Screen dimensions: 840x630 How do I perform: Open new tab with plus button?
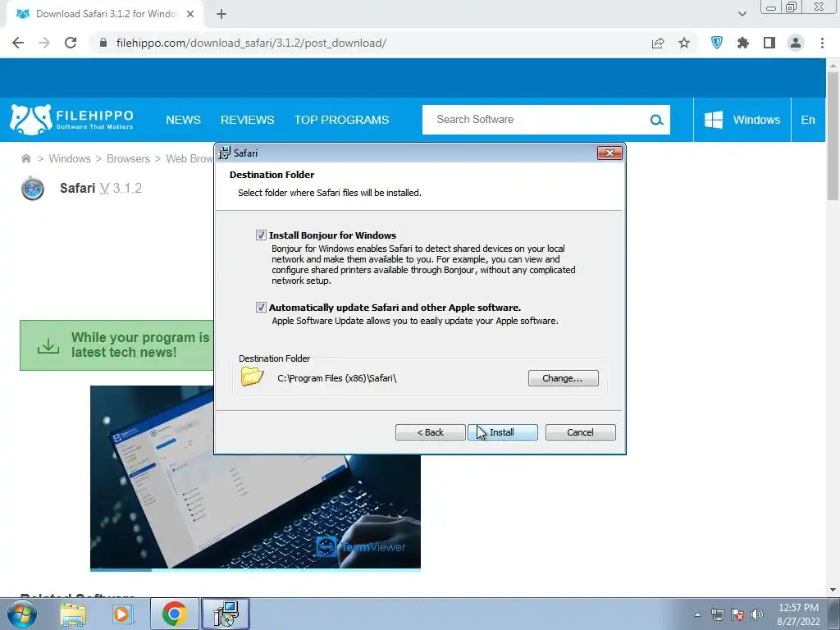(x=221, y=14)
